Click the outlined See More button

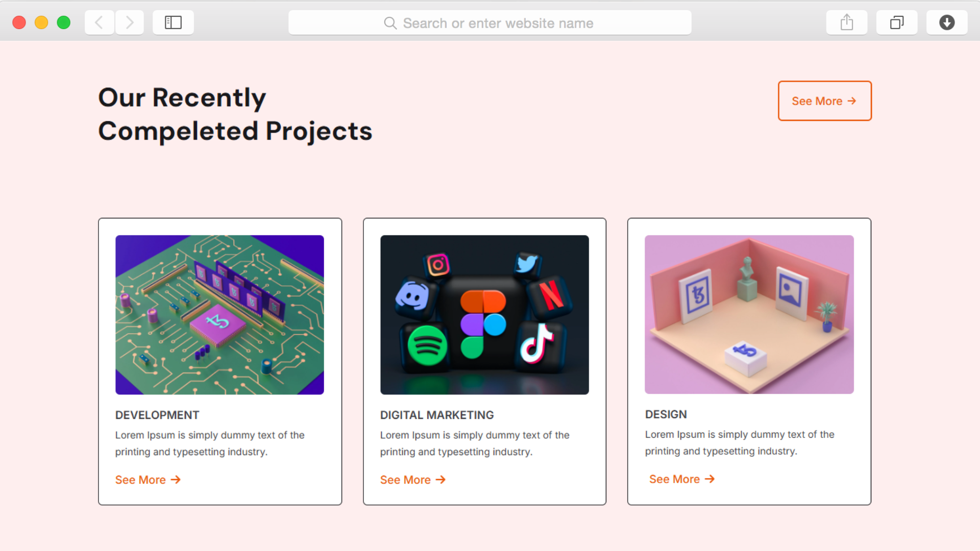pyautogui.click(x=825, y=101)
